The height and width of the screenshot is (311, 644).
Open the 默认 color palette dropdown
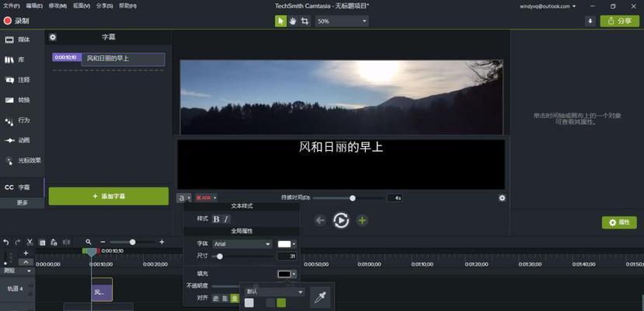274,292
